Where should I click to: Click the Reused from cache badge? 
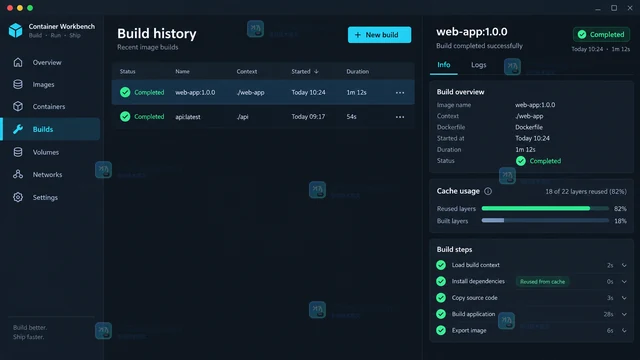pyautogui.click(x=542, y=282)
